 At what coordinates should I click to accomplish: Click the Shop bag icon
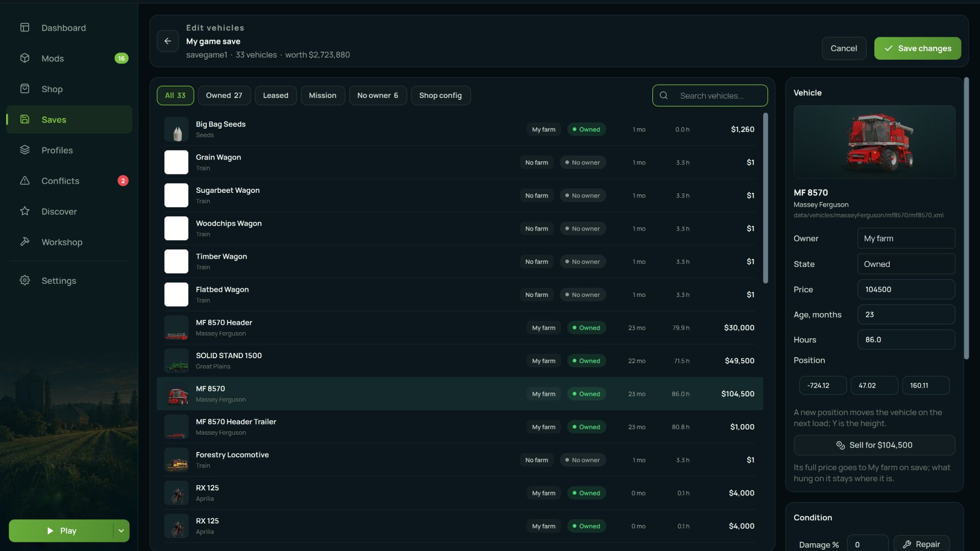click(24, 89)
